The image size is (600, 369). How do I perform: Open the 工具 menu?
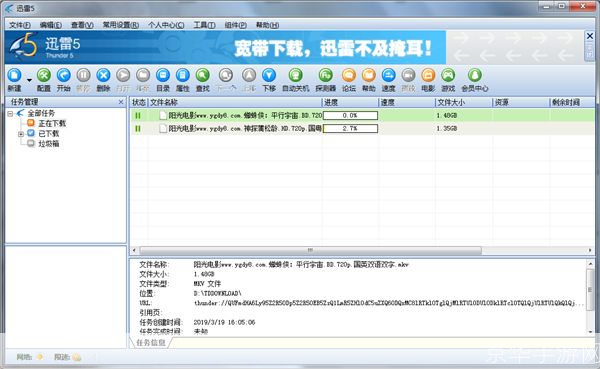tap(204, 25)
